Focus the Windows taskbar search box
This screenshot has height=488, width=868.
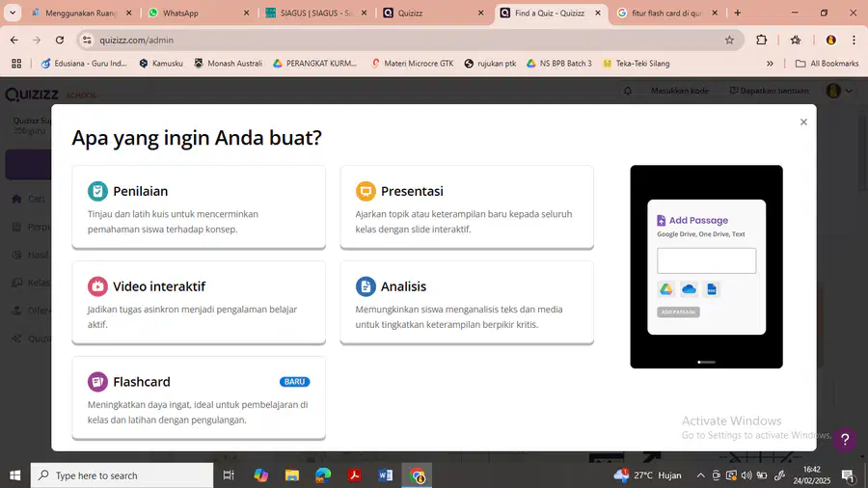pos(122,475)
